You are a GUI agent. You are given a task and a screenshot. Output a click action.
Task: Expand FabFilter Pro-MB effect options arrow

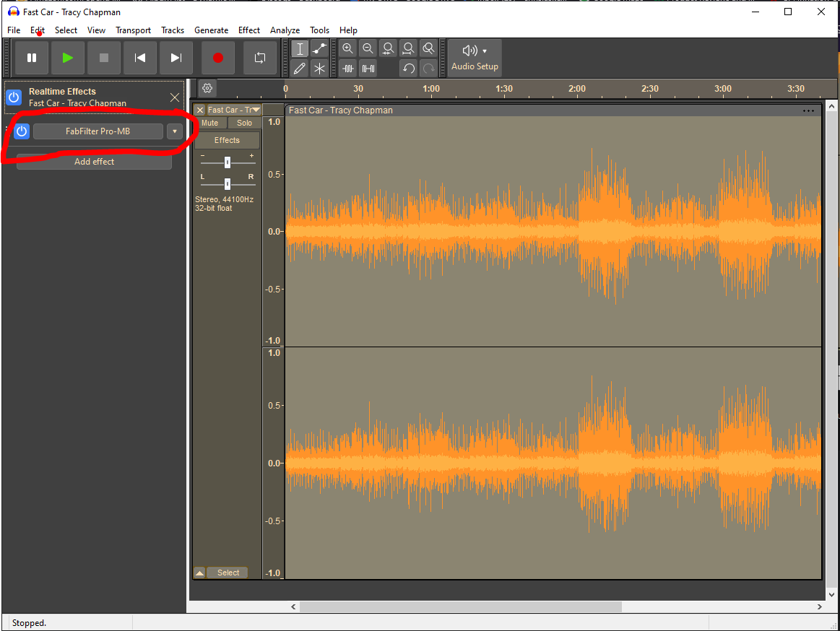(x=175, y=131)
